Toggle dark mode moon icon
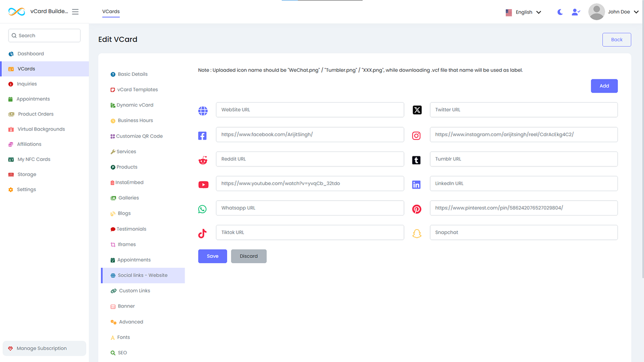 click(560, 12)
